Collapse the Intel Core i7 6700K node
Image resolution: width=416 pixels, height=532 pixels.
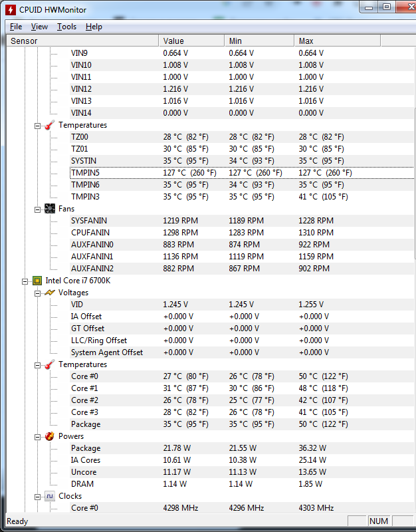25,281
